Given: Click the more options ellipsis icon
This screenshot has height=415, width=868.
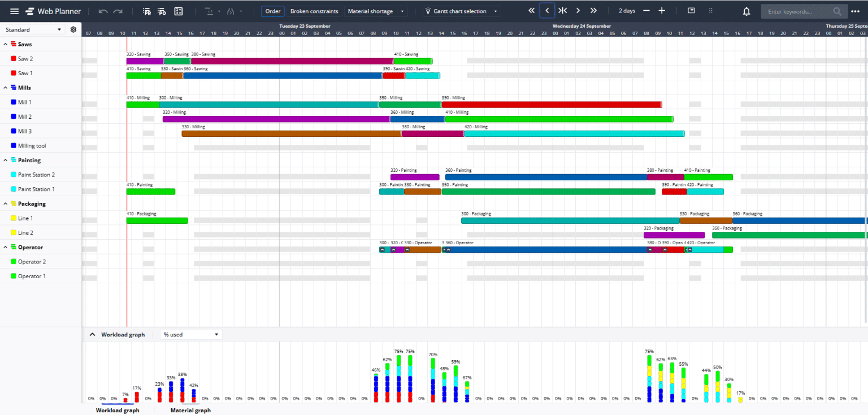Looking at the screenshot, I should pyautogui.click(x=855, y=11).
